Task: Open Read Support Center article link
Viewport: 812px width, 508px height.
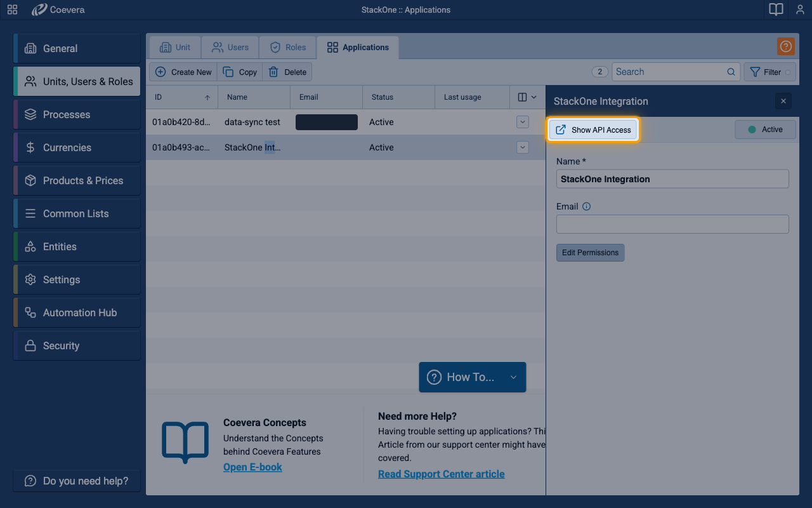Action: coord(442,474)
